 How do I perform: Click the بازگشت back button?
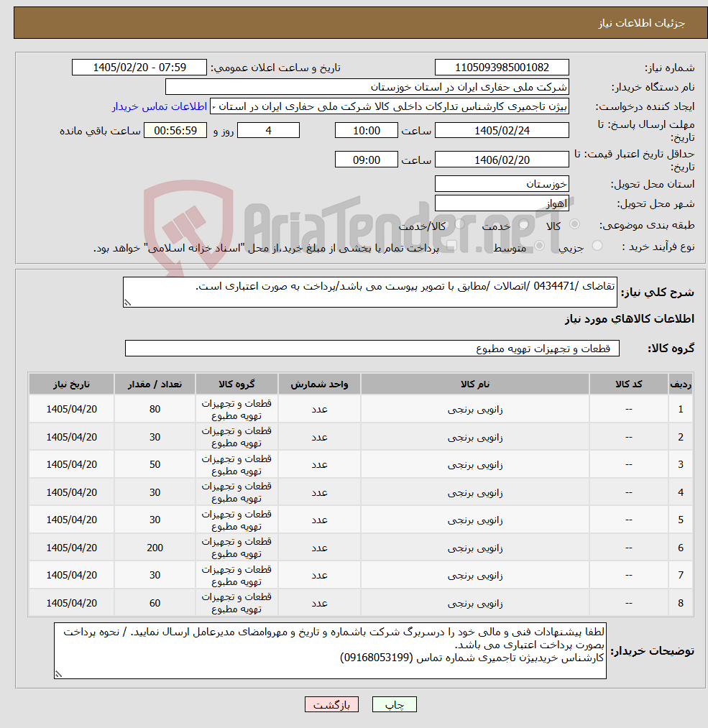tap(331, 704)
